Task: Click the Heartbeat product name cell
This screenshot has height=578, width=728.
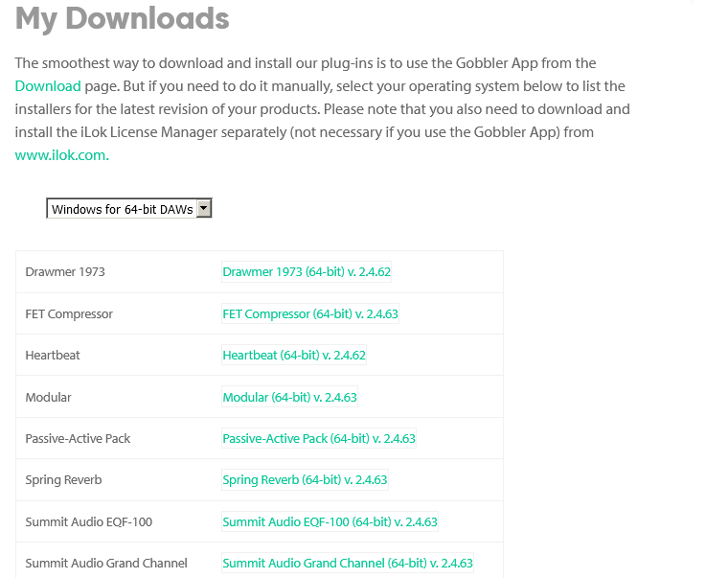Action: coord(53,356)
